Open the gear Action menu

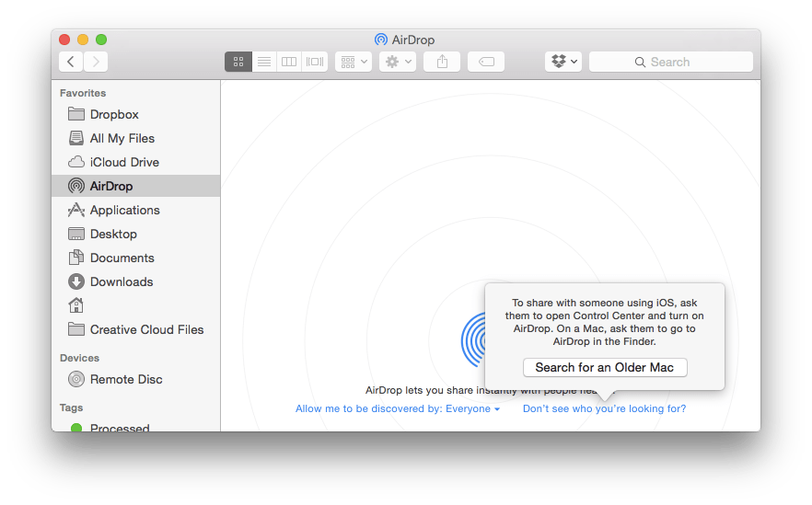point(398,62)
